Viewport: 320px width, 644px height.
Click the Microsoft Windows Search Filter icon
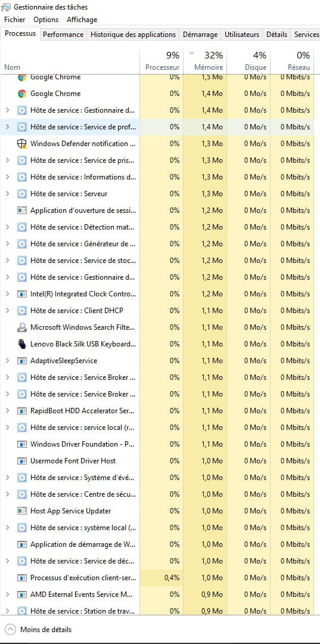[x=21, y=327]
